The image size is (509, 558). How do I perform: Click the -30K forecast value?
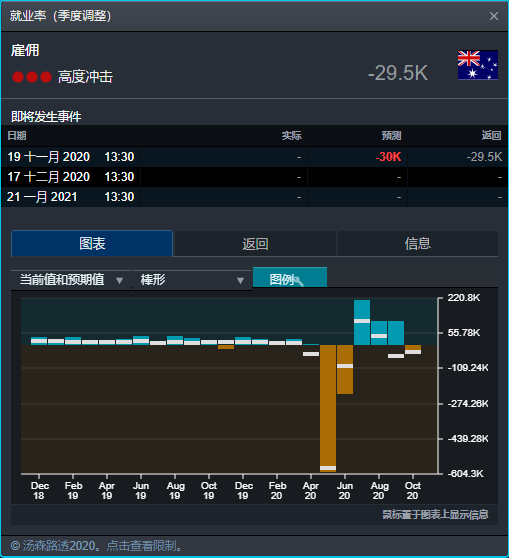[x=388, y=157]
